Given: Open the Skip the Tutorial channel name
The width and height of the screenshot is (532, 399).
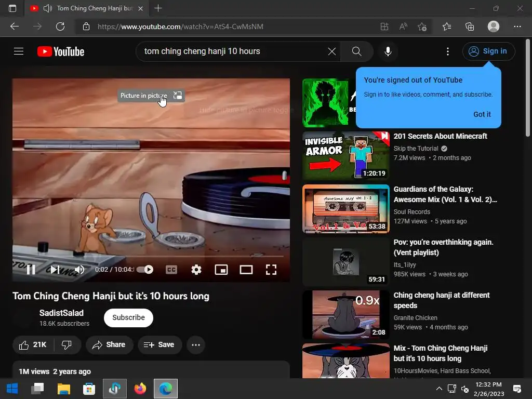Looking at the screenshot, I should pos(416,148).
